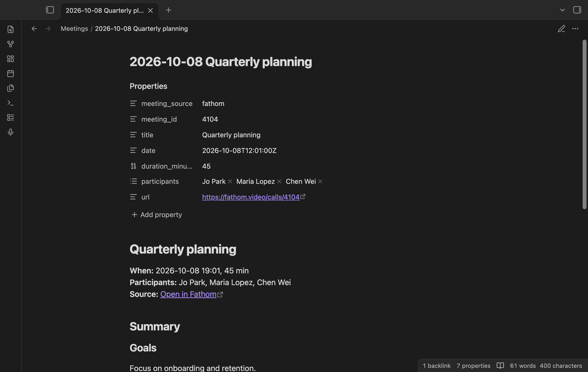The image size is (588, 372).
Task: Show 1 backlink in status bar
Action: pos(437,366)
